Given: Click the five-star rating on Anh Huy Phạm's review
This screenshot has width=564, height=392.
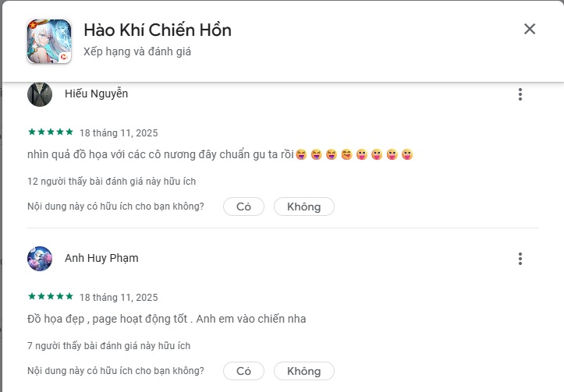Looking at the screenshot, I should point(51,297).
